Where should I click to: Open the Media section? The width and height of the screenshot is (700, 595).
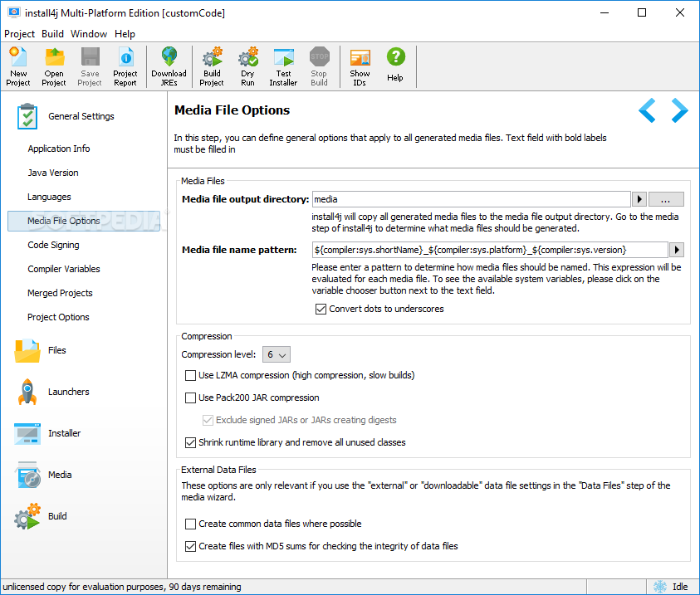pyautogui.click(x=43, y=475)
